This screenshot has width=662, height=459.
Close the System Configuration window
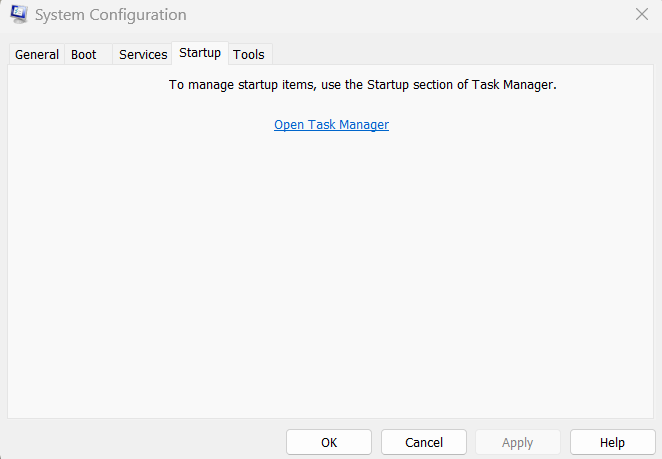click(641, 15)
